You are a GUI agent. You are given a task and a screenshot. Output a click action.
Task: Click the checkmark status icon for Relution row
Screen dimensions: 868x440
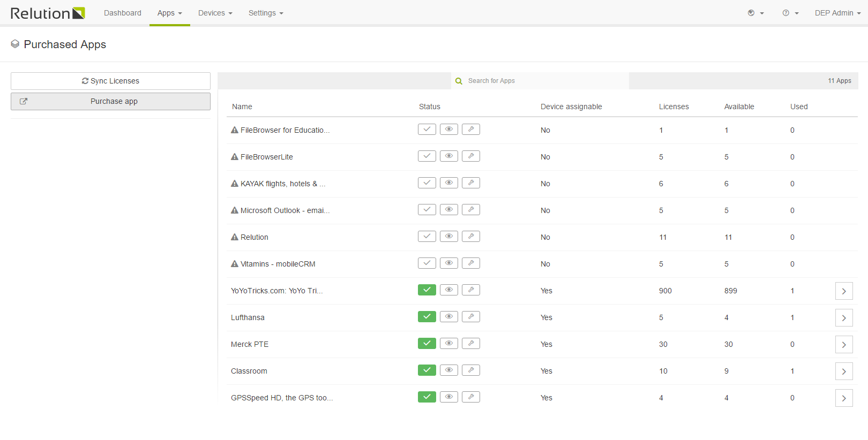click(427, 236)
